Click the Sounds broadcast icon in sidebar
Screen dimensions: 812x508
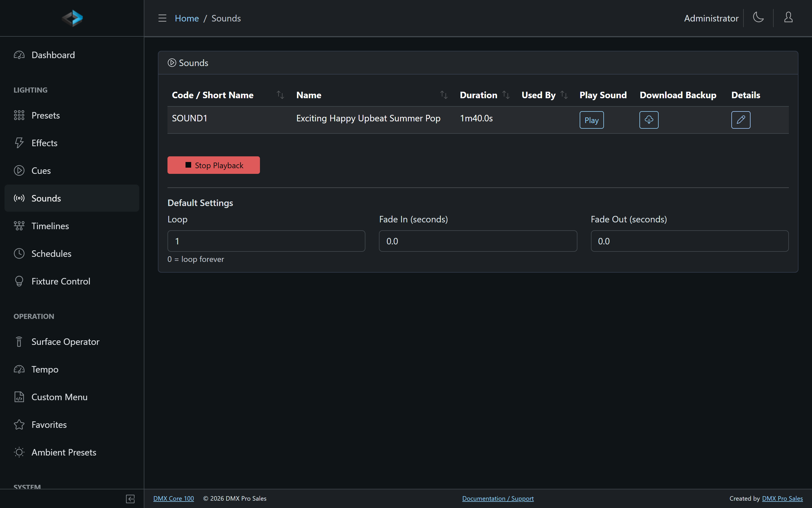(19, 198)
